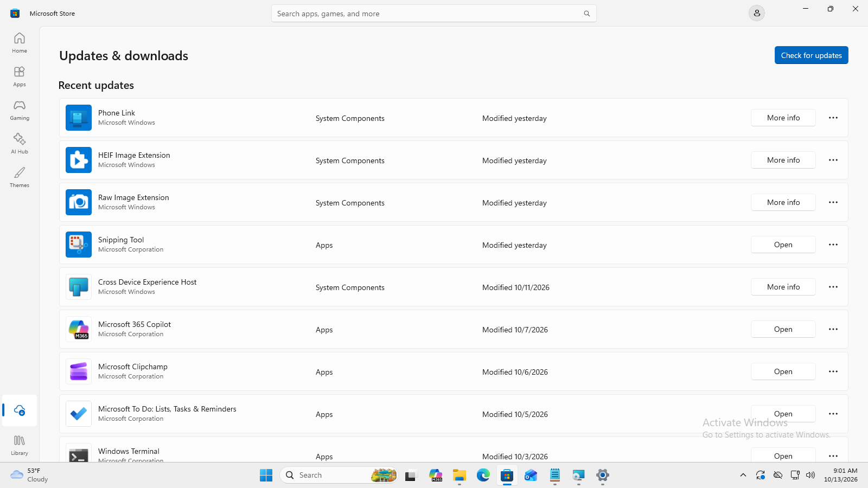This screenshot has width=868, height=488.
Task: Open more options for Raw Image Extension
Action: [x=833, y=202]
